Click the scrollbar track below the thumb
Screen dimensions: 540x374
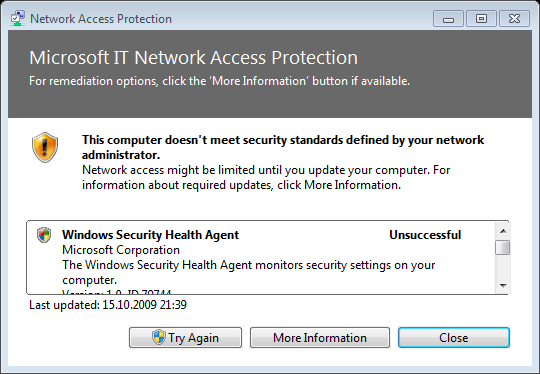503,267
